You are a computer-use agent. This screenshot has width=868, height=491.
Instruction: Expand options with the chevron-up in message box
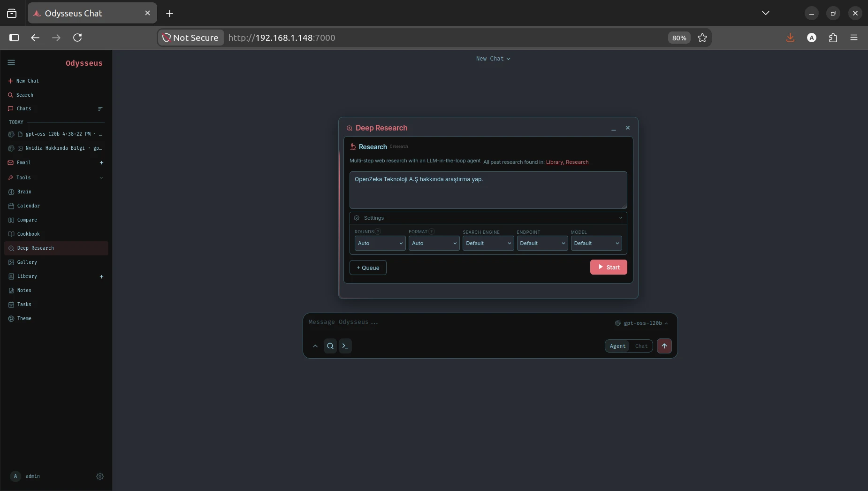315,346
